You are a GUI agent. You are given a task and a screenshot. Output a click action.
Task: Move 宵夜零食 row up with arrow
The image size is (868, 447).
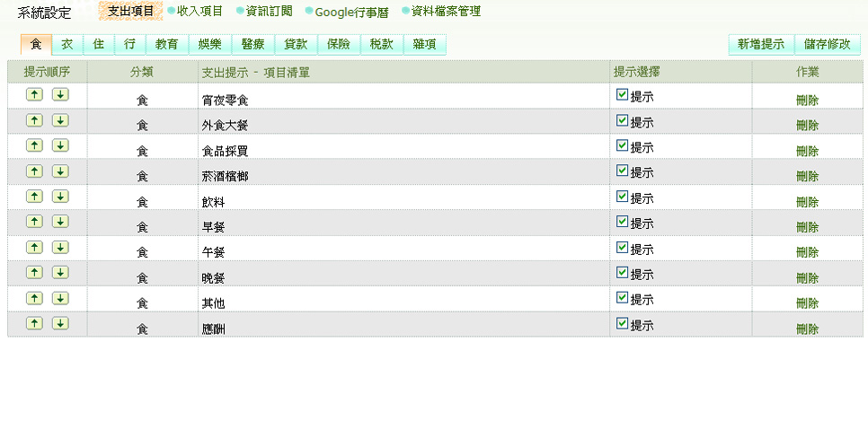[x=34, y=95]
